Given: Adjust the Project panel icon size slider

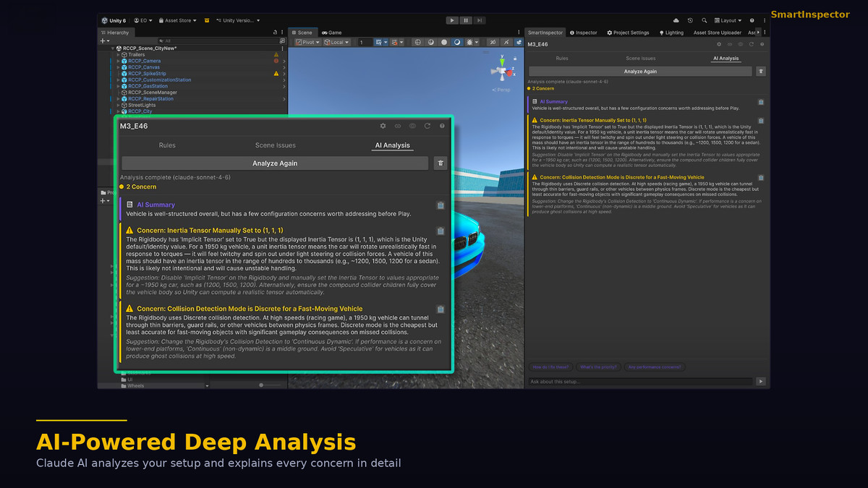Looking at the screenshot, I should [271, 385].
